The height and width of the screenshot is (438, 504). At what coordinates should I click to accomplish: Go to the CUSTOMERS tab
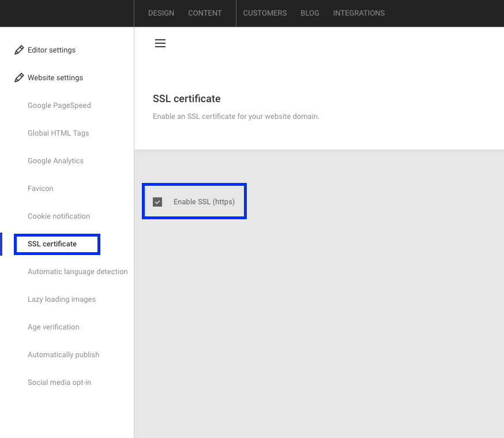coord(265,13)
